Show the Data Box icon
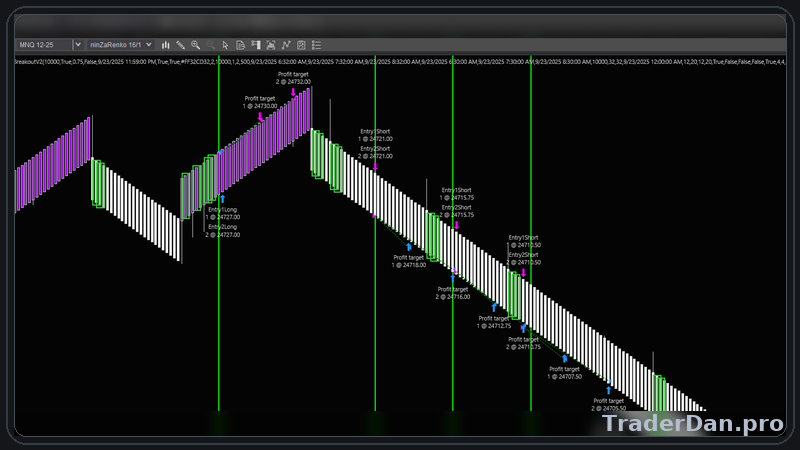The image size is (800, 450). click(x=241, y=45)
